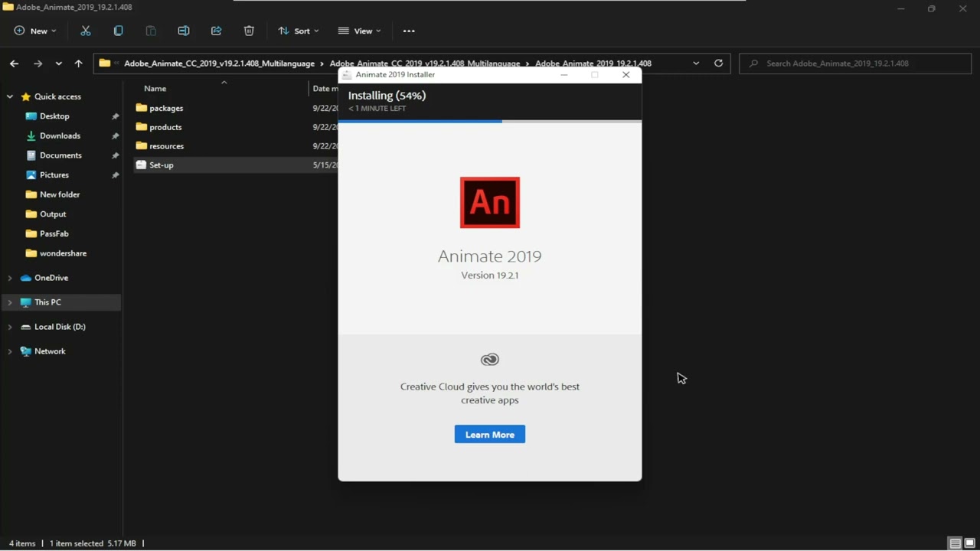Open the Output folder in sidebar
Image resolution: width=980 pixels, height=551 pixels.
point(53,214)
